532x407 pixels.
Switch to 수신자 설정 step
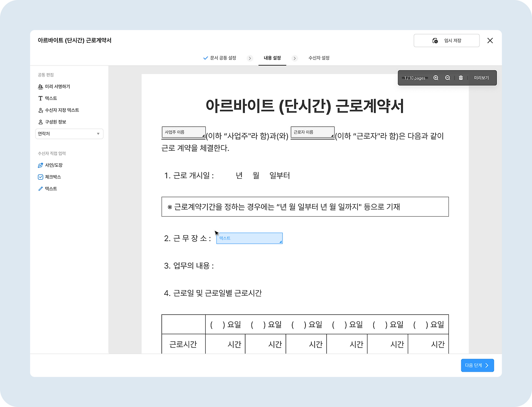pyautogui.click(x=319, y=58)
